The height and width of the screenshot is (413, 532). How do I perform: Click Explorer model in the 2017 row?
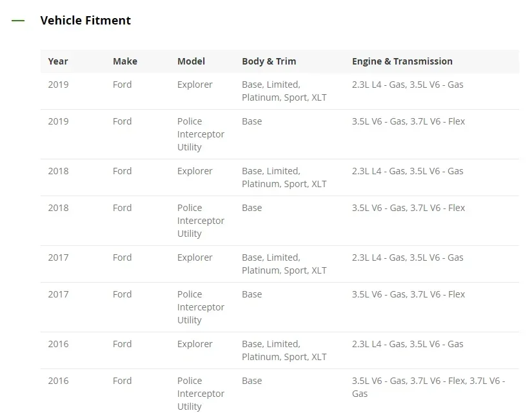195,257
